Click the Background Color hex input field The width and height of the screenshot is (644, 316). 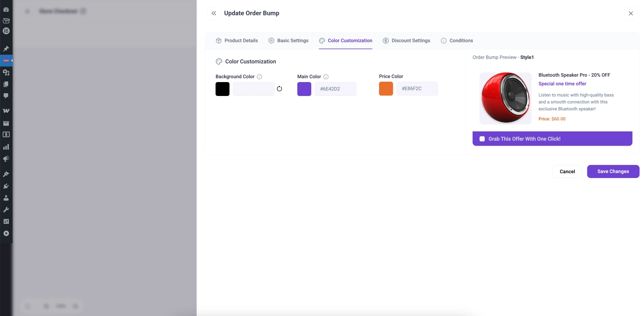253,89
